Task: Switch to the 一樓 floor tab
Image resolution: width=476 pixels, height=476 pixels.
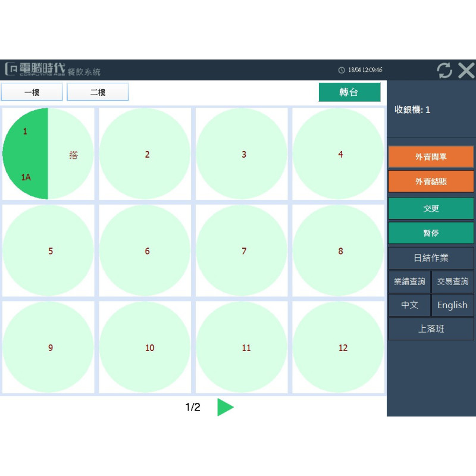Action: pos(32,92)
